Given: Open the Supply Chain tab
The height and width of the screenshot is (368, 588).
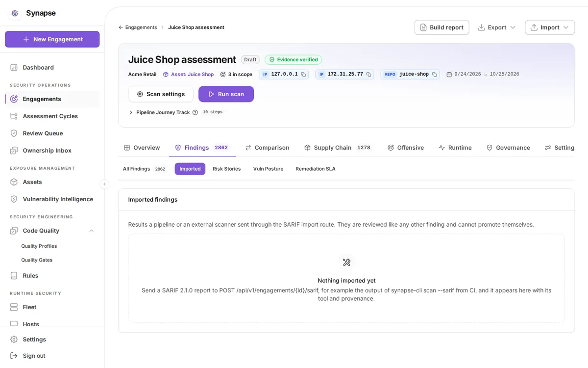Looking at the screenshot, I should (338, 147).
